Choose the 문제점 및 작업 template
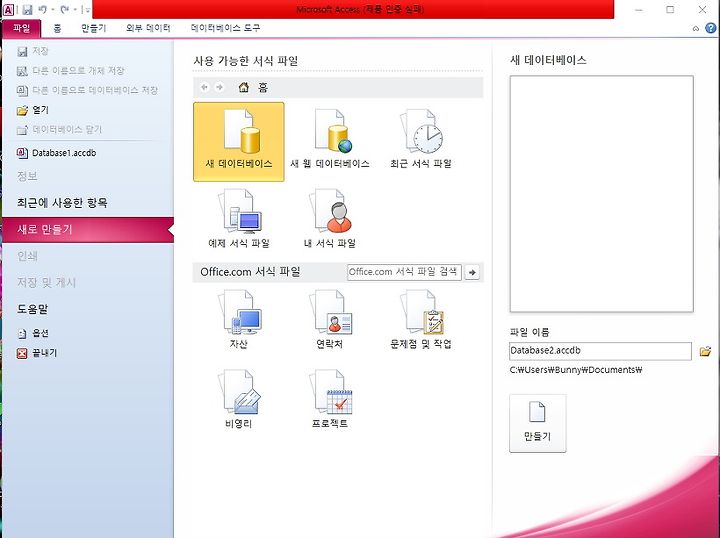This screenshot has height=538, width=720. click(421, 319)
